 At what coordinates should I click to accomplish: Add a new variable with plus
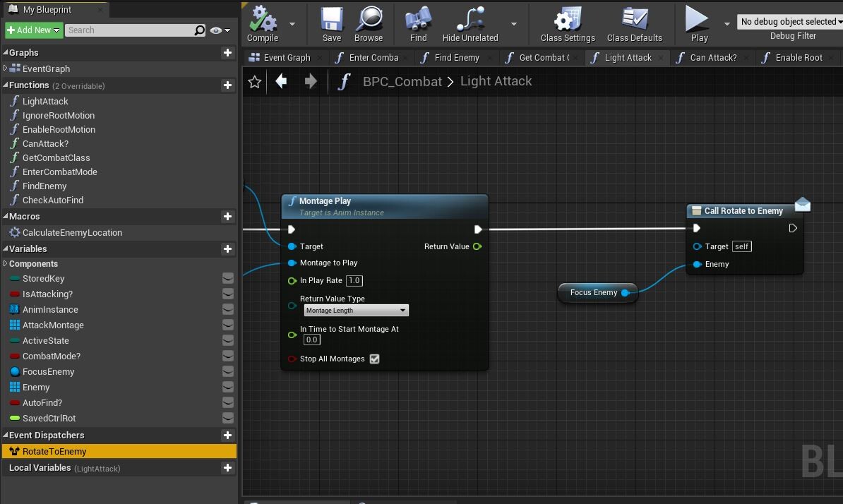pos(227,248)
